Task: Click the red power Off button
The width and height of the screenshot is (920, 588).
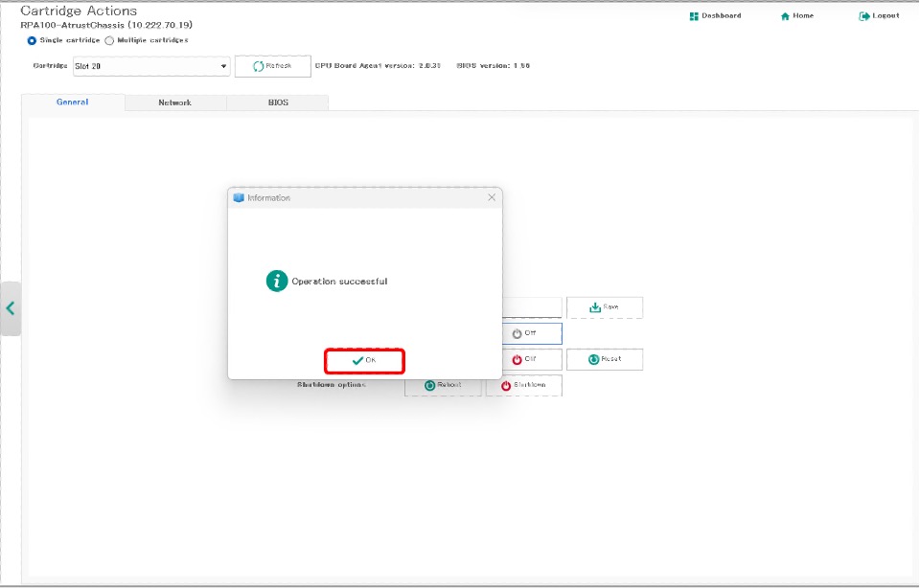Action: point(523,359)
